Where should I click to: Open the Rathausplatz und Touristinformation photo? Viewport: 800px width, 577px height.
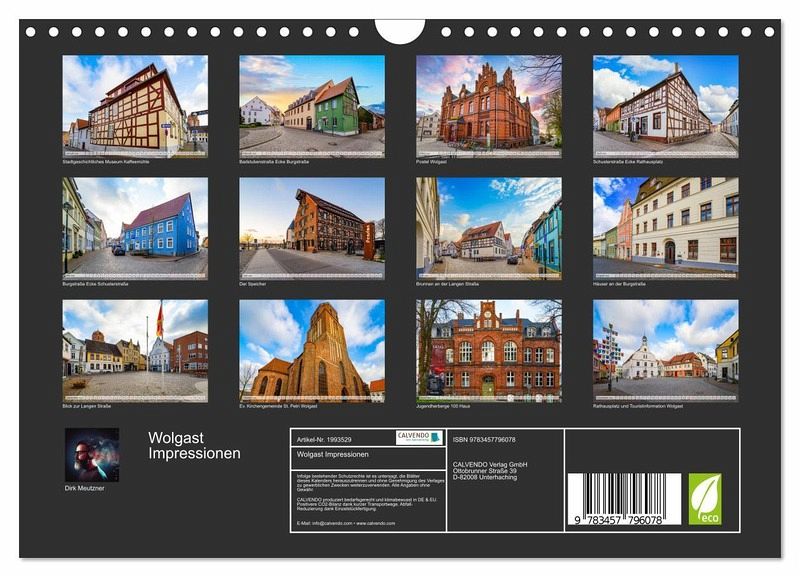pos(666,350)
